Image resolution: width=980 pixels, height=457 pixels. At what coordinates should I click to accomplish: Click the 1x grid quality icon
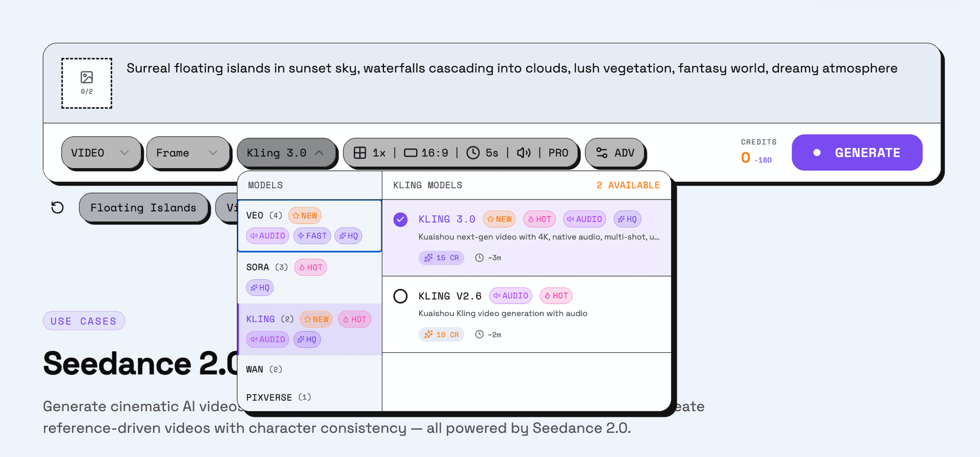360,153
